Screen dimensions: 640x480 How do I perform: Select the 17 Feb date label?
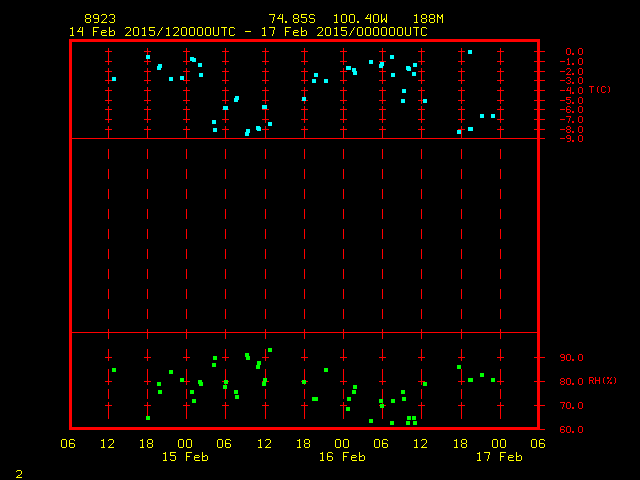coord(498,457)
